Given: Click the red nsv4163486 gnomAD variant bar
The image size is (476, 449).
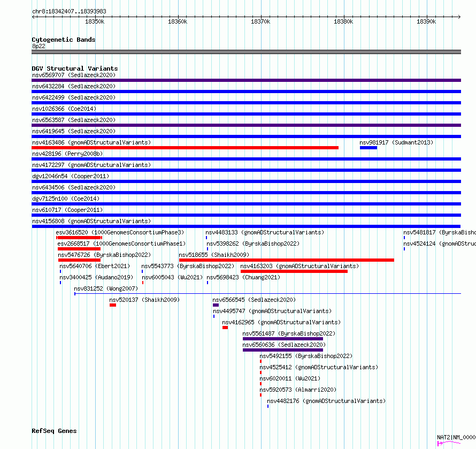Looking at the screenshot, I should click(185, 148).
